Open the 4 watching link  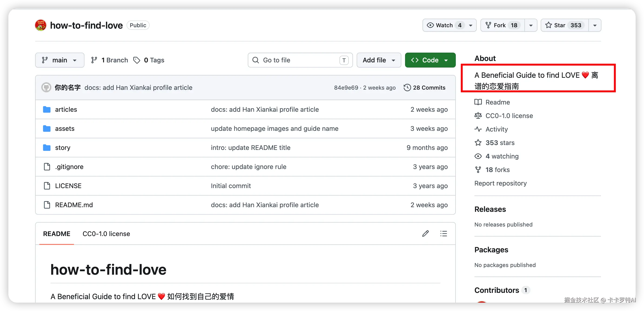(x=502, y=156)
